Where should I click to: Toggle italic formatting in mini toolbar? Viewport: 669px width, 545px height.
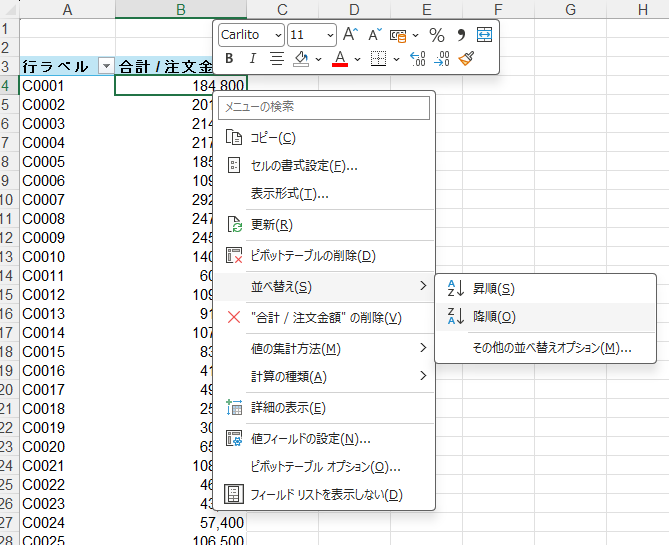(253, 58)
